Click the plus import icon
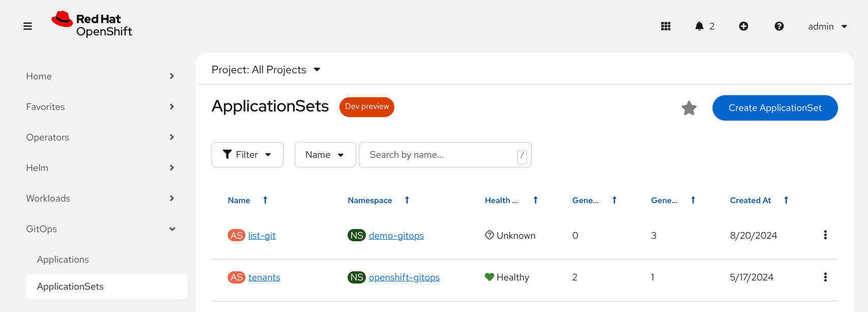 (x=743, y=26)
